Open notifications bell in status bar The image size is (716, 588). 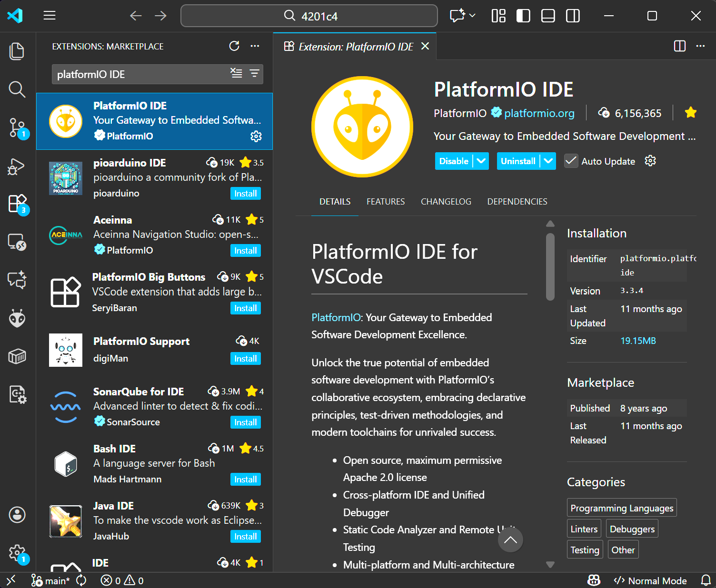coord(706,580)
